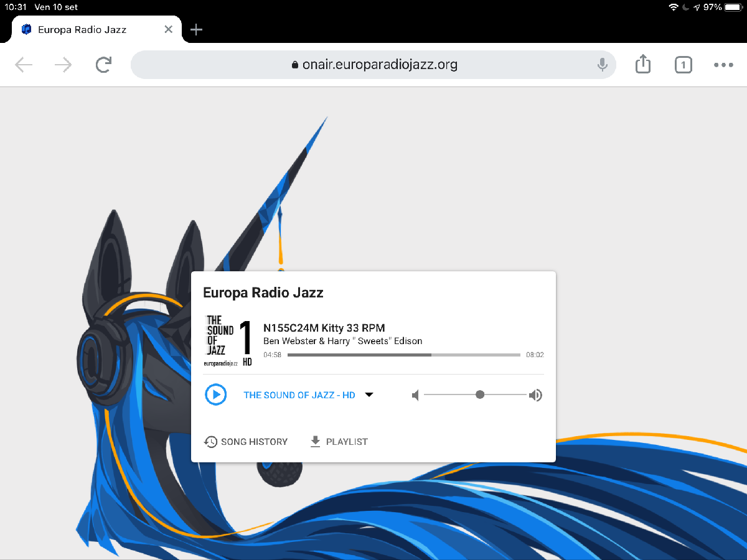The width and height of the screenshot is (747, 560).
Task: Open the share sheet
Action: pyautogui.click(x=643, y=63)
